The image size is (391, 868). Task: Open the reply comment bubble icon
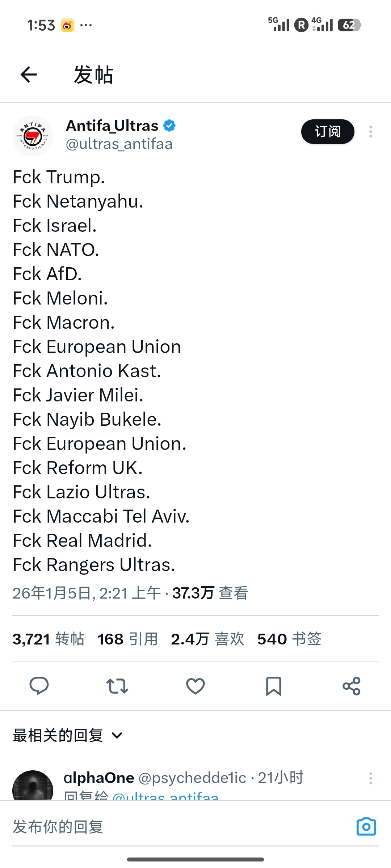39,686
